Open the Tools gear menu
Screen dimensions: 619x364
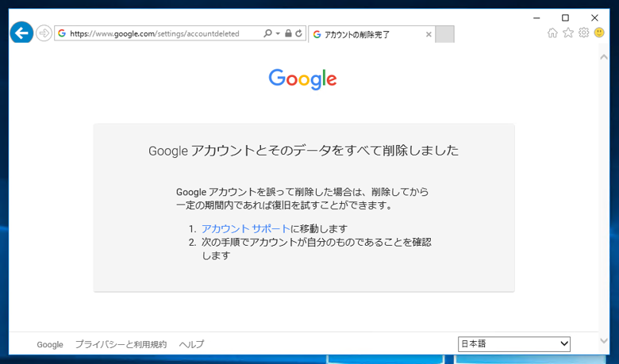coord(583,33)
